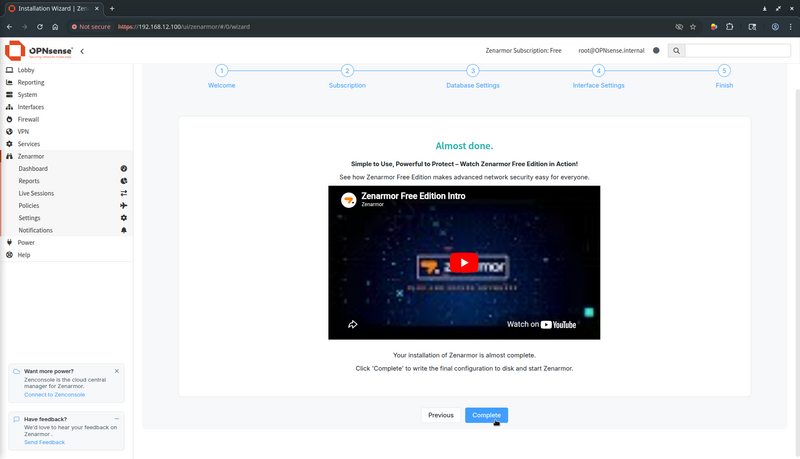The width and height of the screenshot is (800, 459).
Task: Click the video share arrow icon
Action: click(353, 324)
